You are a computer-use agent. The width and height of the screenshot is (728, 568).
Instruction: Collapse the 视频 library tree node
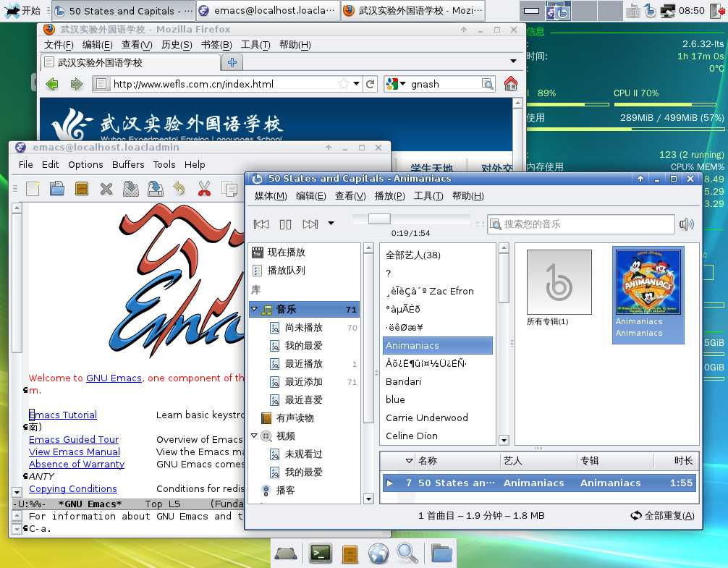point(254,436)
